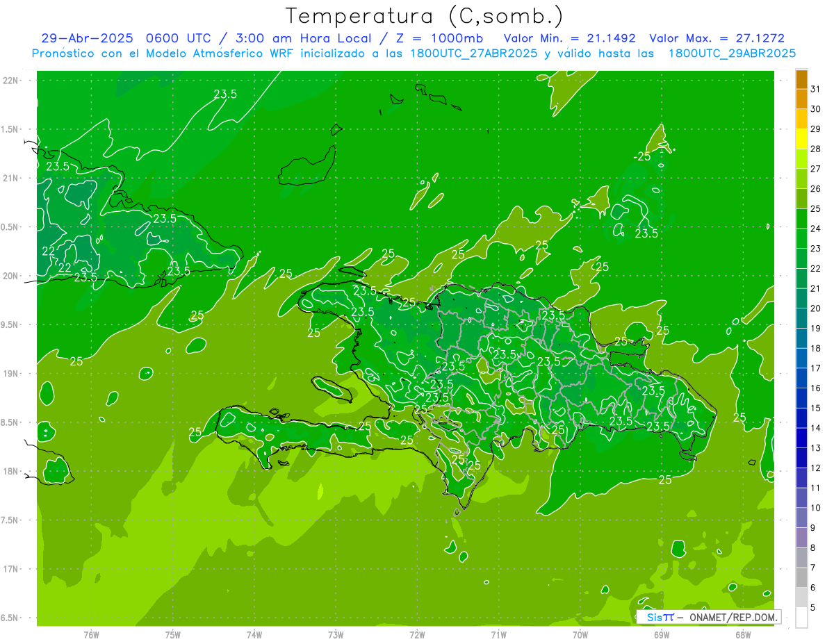Click the legend value '31'
Viewport: 834px width, 644px height.
[x=815, y=89]
